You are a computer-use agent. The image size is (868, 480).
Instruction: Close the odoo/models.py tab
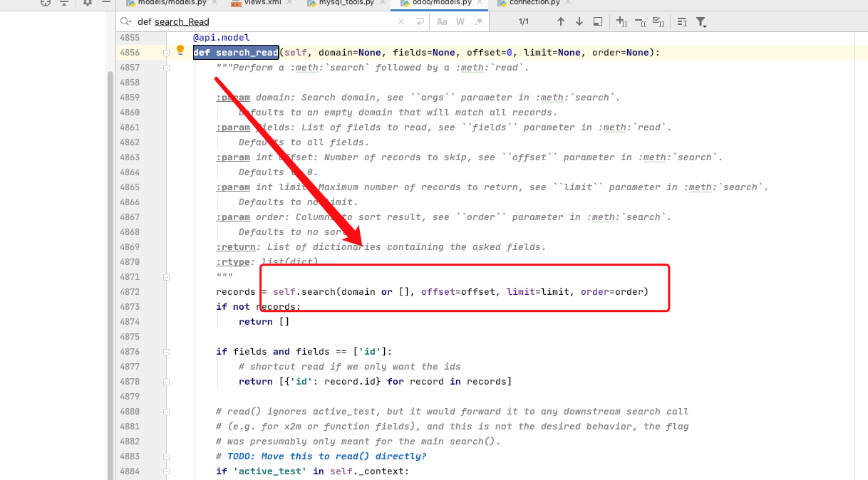pos(480,4)
